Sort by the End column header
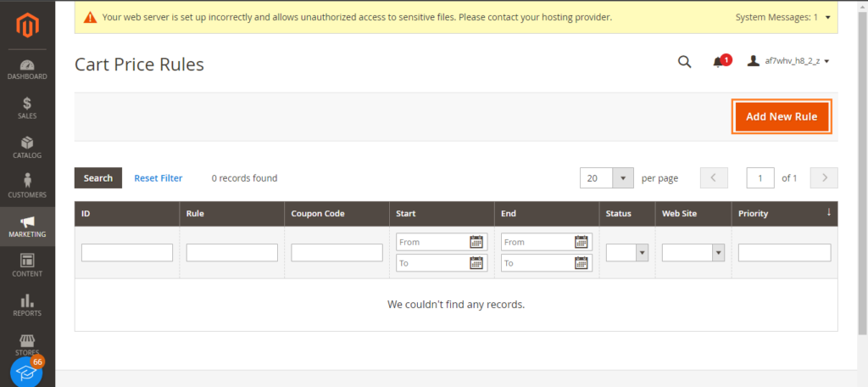 [x=547, y=214]
